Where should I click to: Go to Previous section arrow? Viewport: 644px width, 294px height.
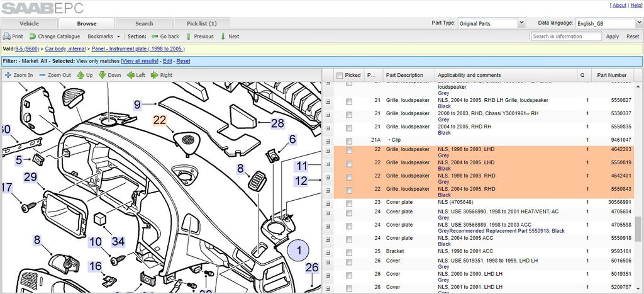coord(189,37)
